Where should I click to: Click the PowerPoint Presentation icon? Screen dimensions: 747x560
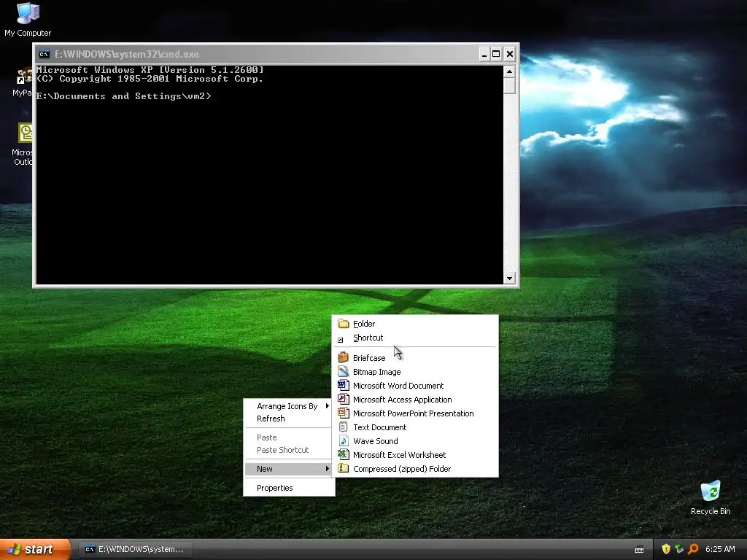[343, 413]
